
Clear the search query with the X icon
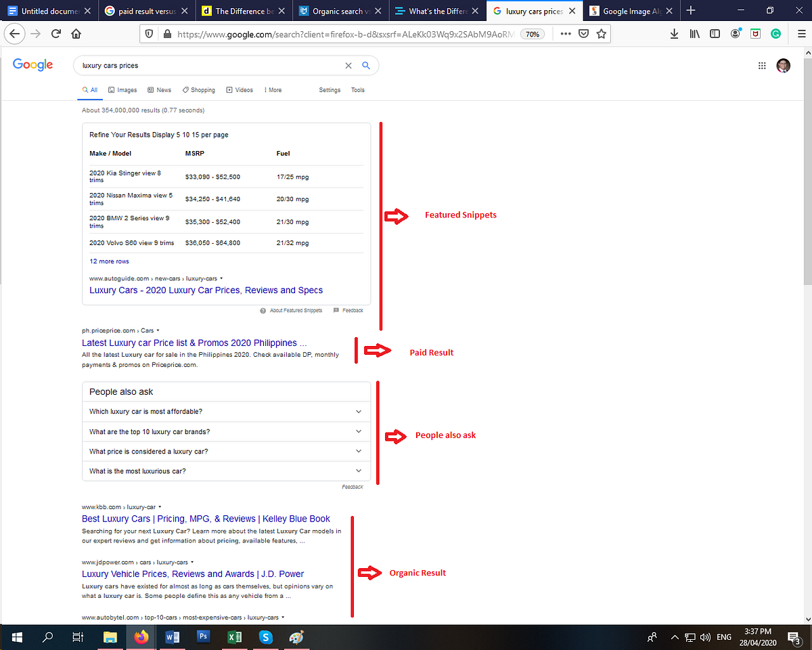pyautogui.click(x=348, y=65)
